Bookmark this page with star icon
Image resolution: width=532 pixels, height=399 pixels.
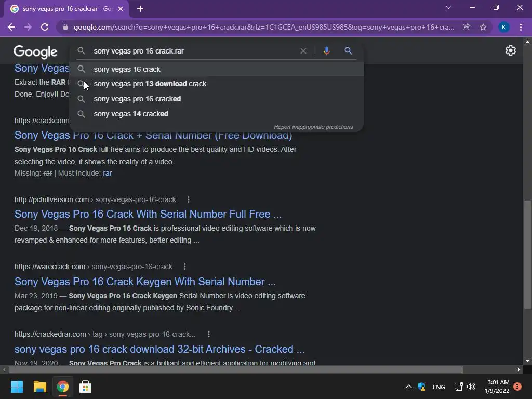pos(483,27)
